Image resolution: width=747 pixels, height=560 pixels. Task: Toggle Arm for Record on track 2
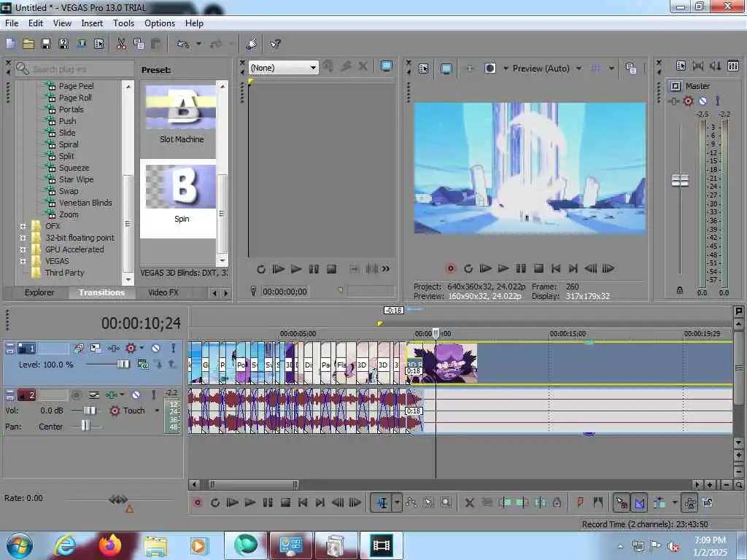pyautogui.click(x=76, y=394)
